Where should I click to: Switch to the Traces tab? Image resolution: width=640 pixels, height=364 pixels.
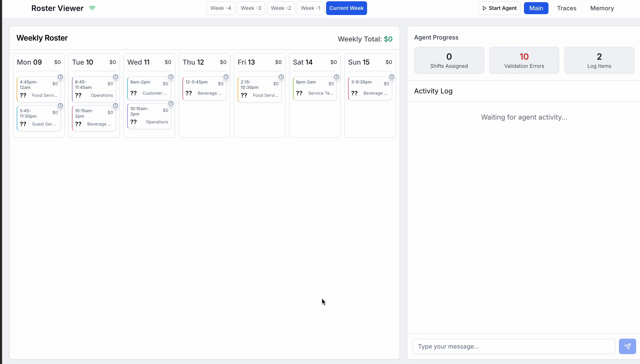pyautogui.click(x=567, y=8)
